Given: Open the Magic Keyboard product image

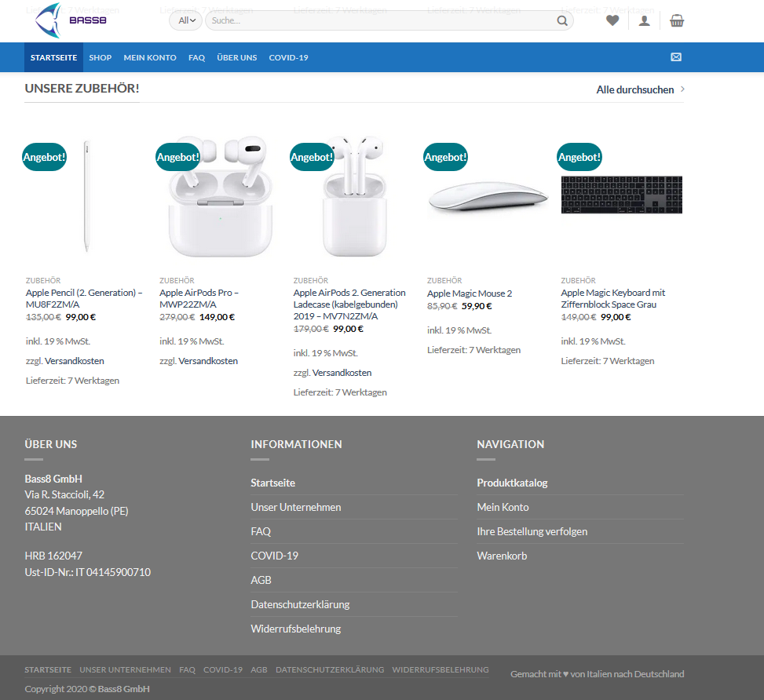Looking at the screenshot, I should pyautogui.click(x=622, y=195).
